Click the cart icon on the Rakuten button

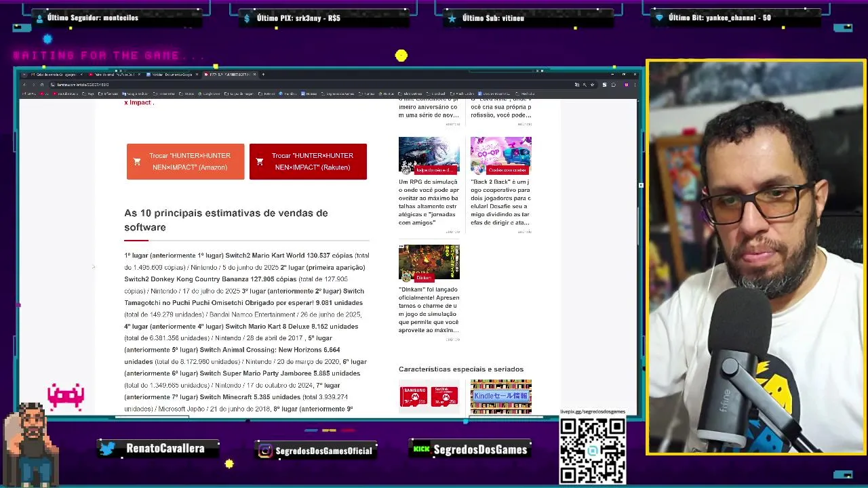pyautogui.click(x=260, y=162)
